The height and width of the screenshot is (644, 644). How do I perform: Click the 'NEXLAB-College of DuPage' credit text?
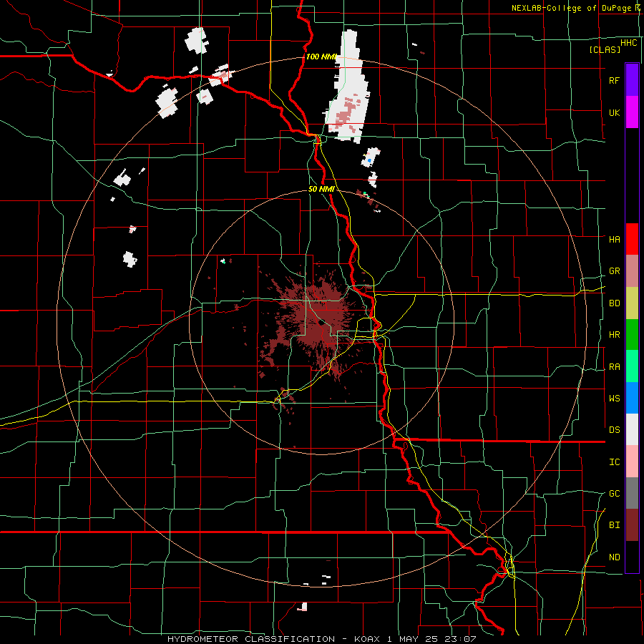pyautogui.click(x=571, y=8)
